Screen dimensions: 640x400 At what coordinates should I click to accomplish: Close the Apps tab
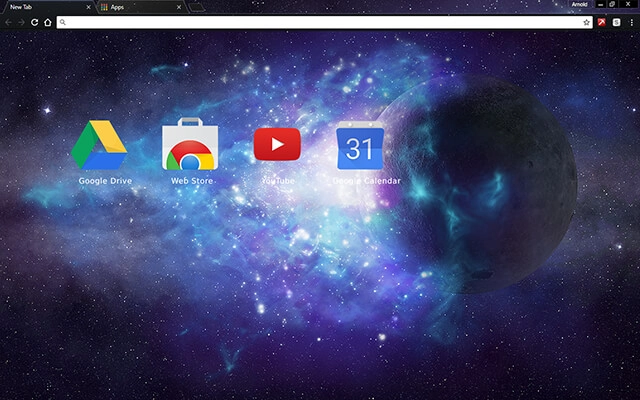(179, 7)
